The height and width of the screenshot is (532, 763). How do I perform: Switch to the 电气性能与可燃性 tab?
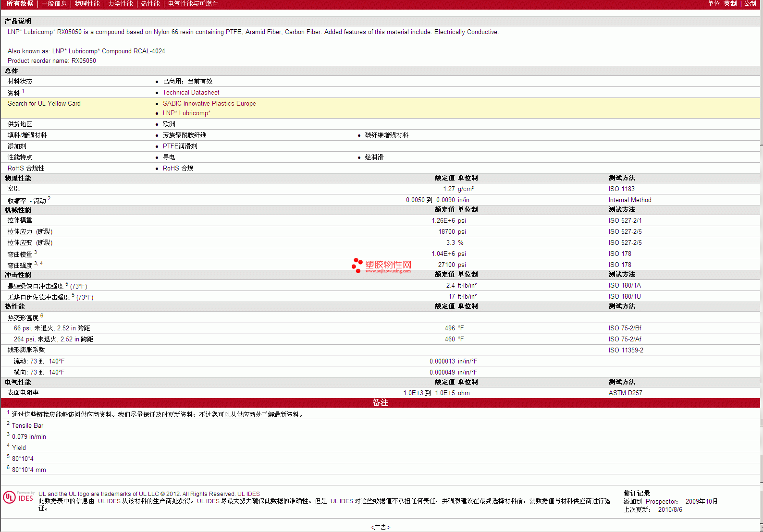[x=193, y=3]
